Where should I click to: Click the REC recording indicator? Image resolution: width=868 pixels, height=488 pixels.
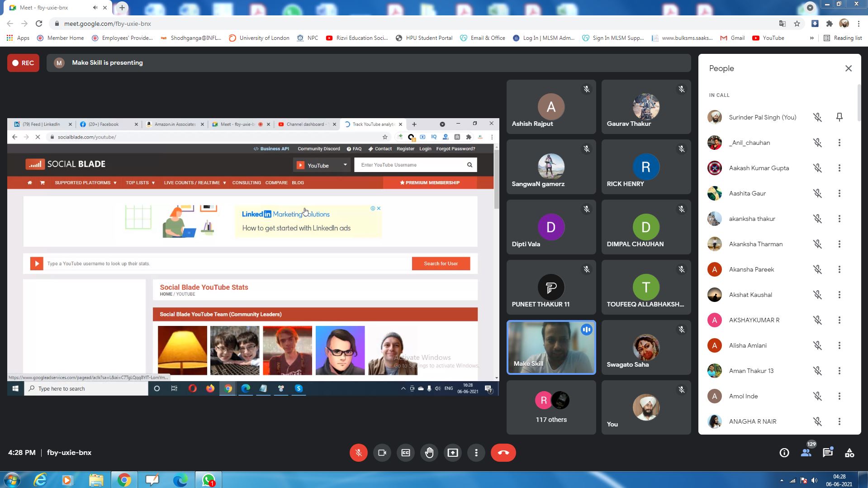(x=23, y=63)
